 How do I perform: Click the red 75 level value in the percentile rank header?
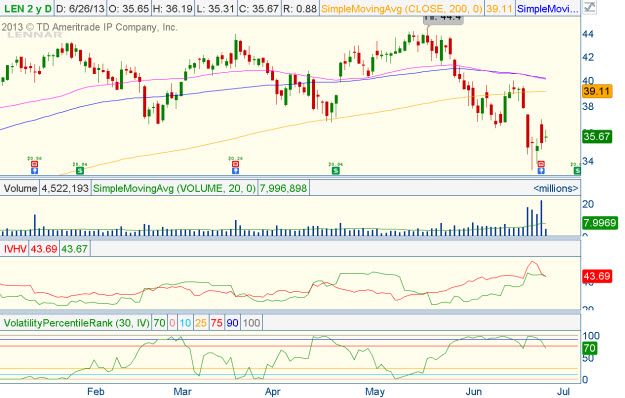[x=216, y=323]
